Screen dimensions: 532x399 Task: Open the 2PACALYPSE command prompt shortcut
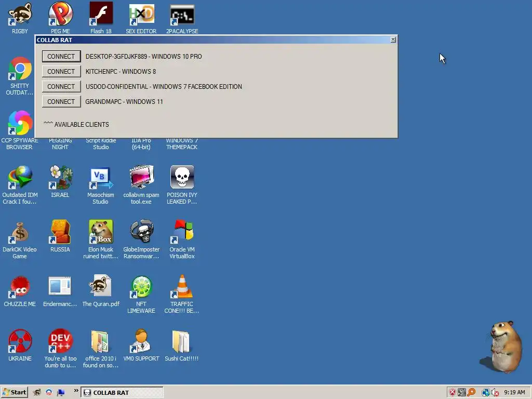(x=182, y=14)
